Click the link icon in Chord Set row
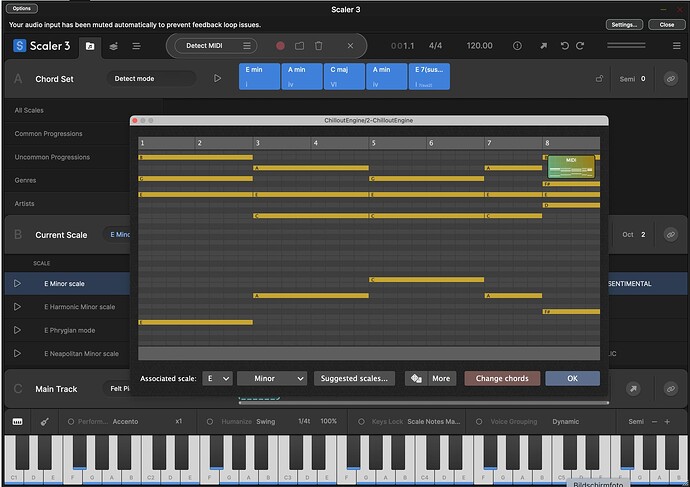 coord(671,79)
